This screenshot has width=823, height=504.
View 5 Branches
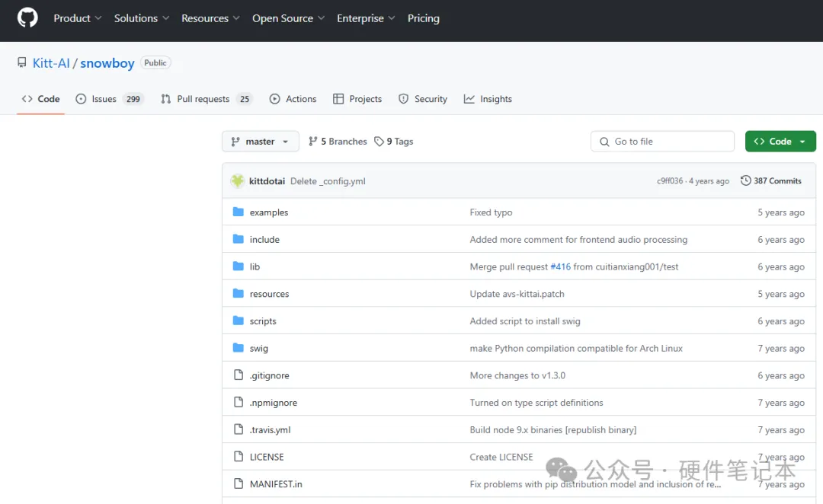(338, 142)
